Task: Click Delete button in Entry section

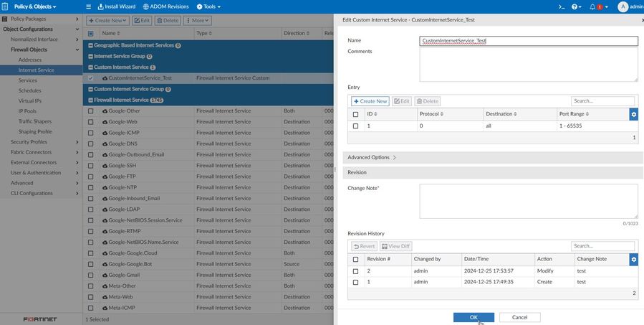Action: pyautogui.click(x=428, y=101)
